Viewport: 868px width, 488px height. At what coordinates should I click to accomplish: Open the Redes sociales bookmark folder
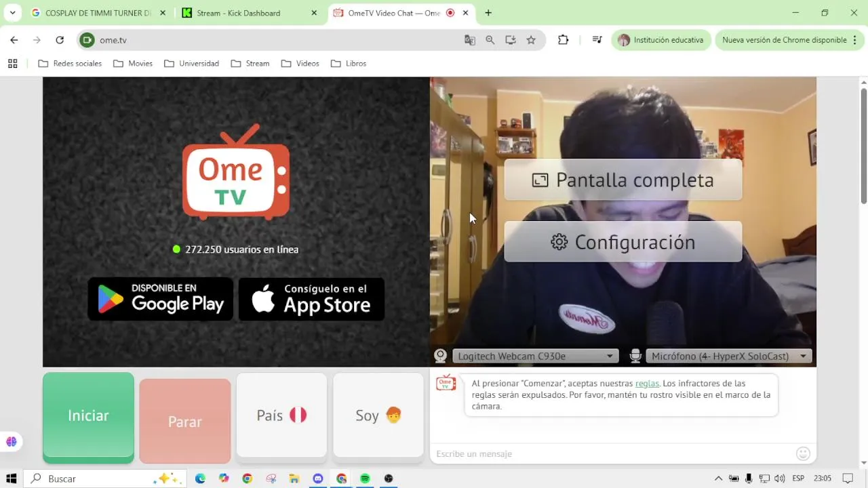[70, 64]
